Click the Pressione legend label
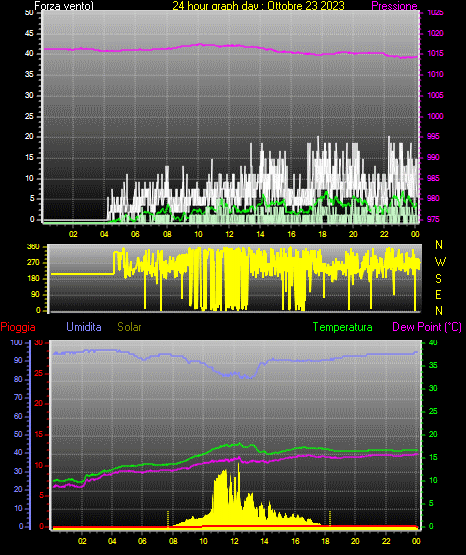Viewport: 466px width, 555px height. pos(394,6)
